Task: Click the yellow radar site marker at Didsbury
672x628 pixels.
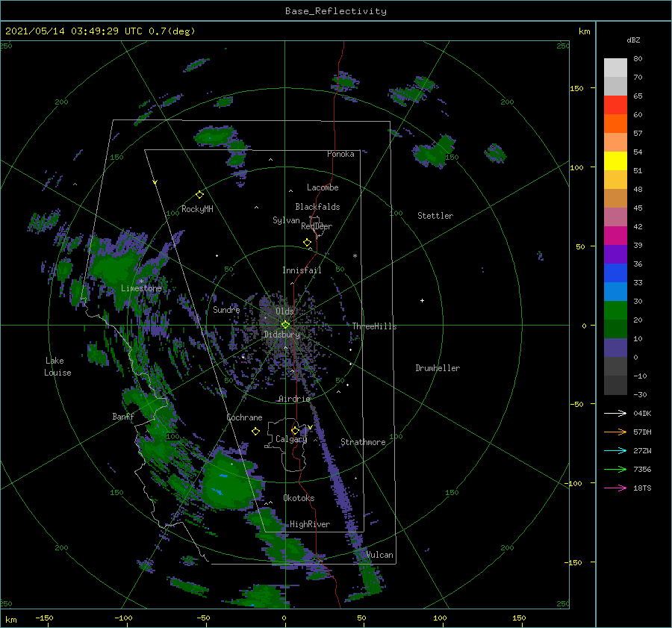Action: (285, 325)
